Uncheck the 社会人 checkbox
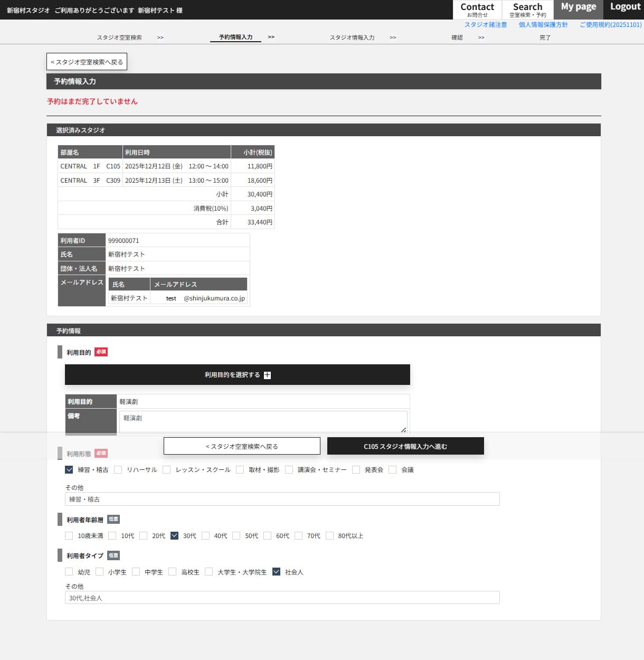 276,572
